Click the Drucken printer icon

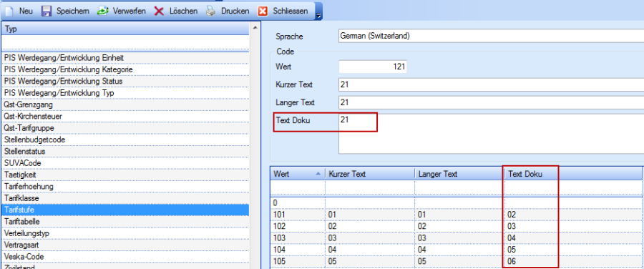point(210,11)
